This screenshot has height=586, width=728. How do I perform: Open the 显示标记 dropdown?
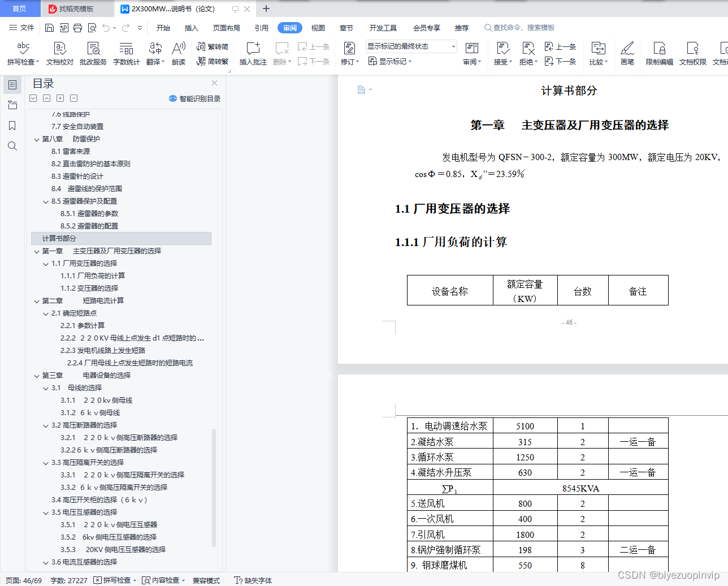[x=390, y=61]
